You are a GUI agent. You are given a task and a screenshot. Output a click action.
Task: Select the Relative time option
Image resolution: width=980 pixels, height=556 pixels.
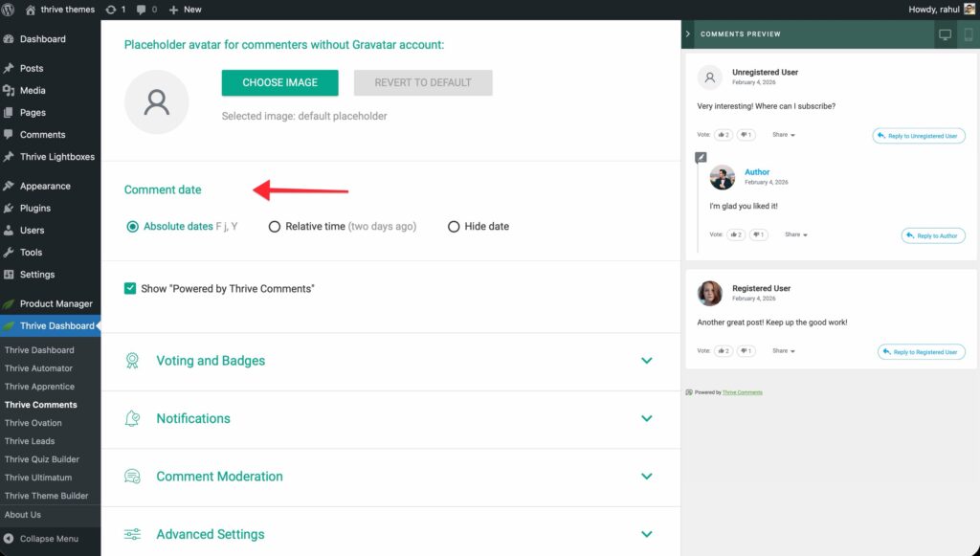[275, 227]
